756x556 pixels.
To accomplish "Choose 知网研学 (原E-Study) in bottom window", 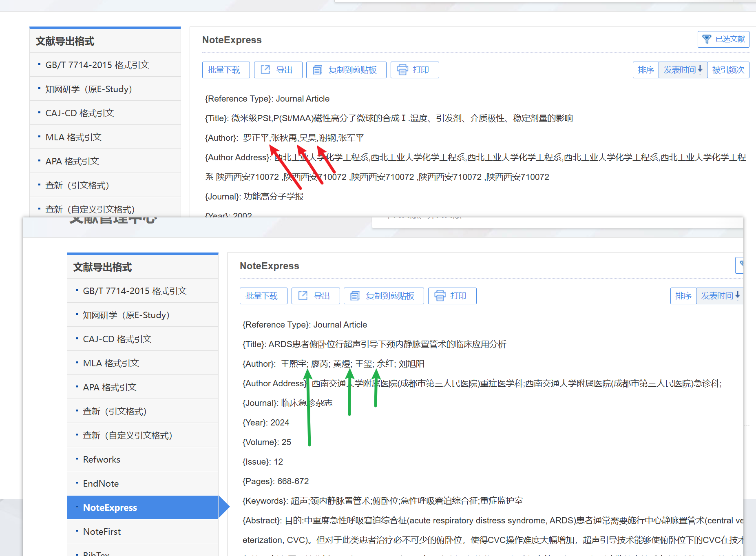I will coord(143,315).
